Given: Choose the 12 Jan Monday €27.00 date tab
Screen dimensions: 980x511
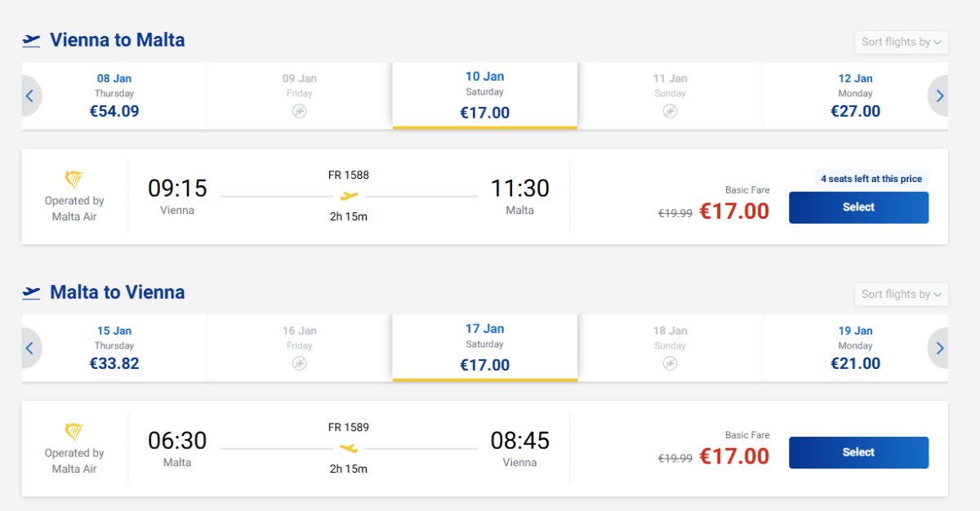Looking at the screenshot, I should point(855,96).
